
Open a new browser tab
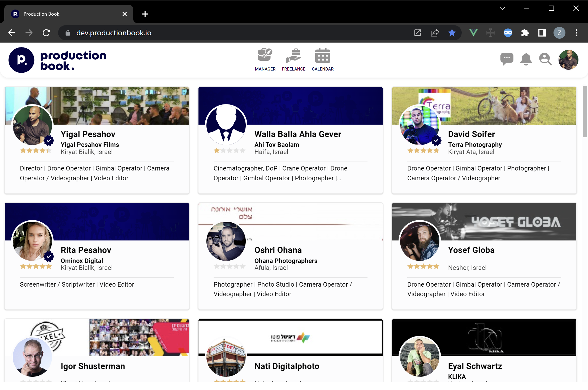[x=145, y=14]
